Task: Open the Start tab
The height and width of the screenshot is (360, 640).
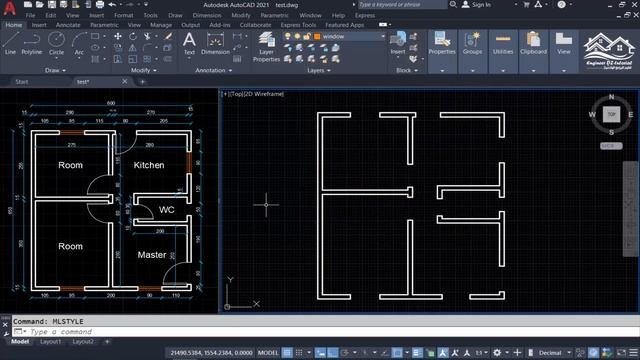Action: click(22, 82)
